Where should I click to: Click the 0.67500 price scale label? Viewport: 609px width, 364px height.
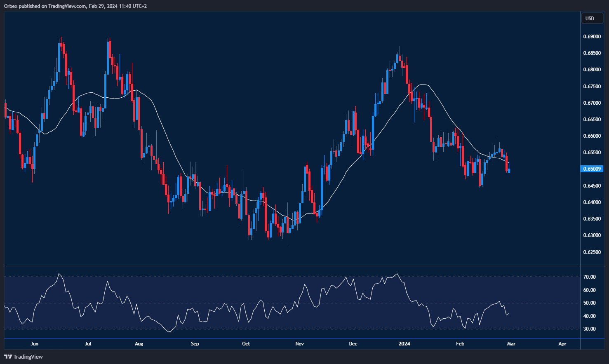click(592, 87)
